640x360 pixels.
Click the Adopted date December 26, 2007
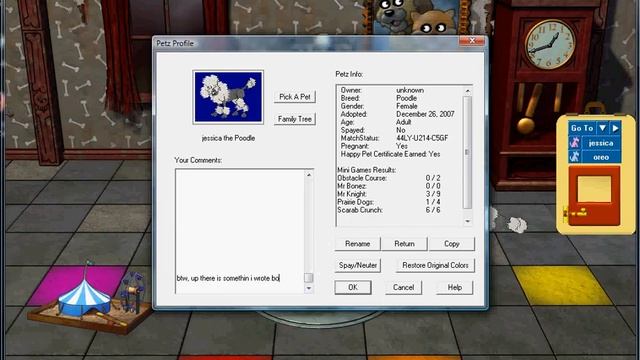point(425,114)
